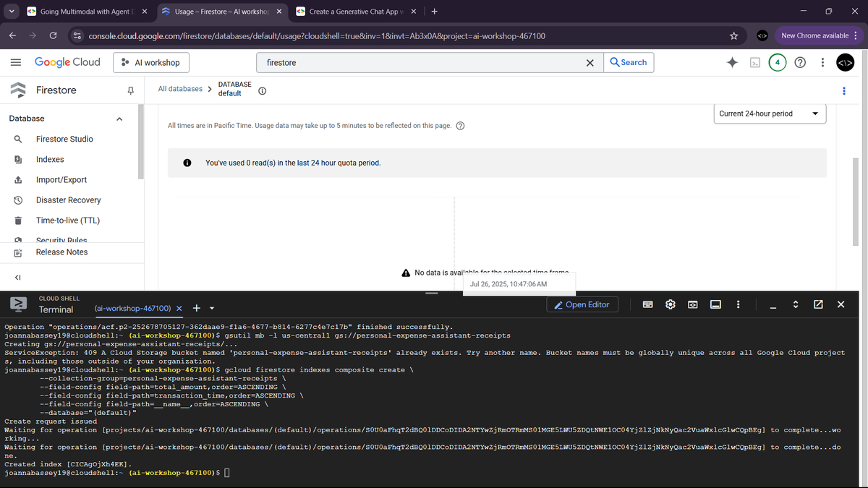Open Cloud Shell terminal settings gear

point(671,304)
